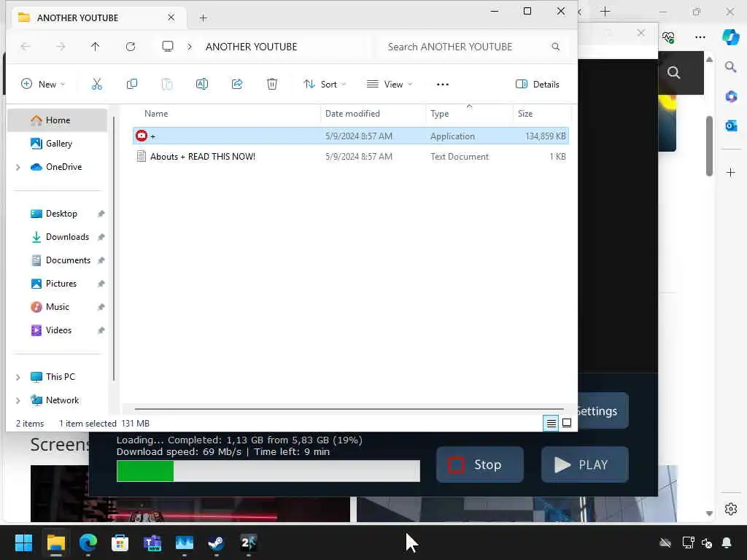
Task: Open the Videos quick access folder
Action: pyautogui.click(x=58, y=330)
